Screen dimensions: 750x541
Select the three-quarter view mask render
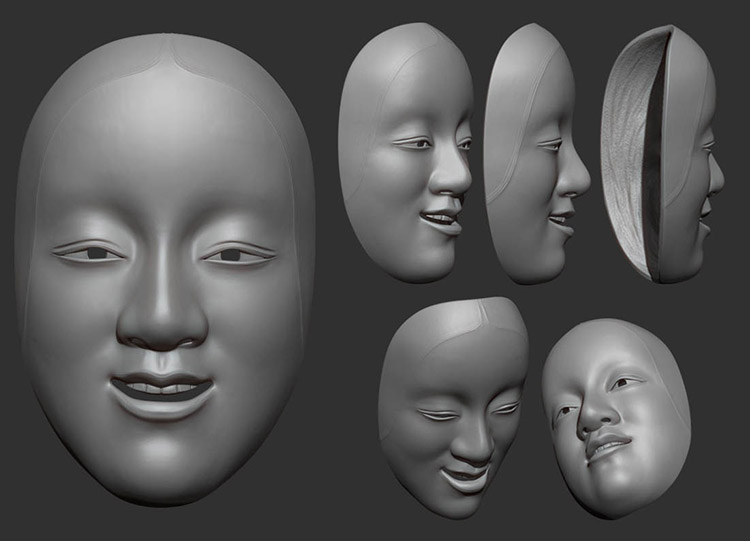[406, 153]
